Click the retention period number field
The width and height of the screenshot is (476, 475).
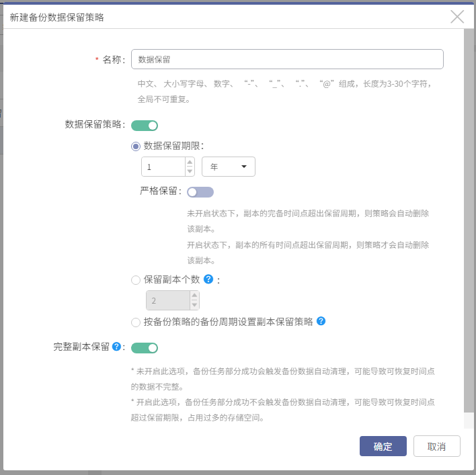pos(163,167)
